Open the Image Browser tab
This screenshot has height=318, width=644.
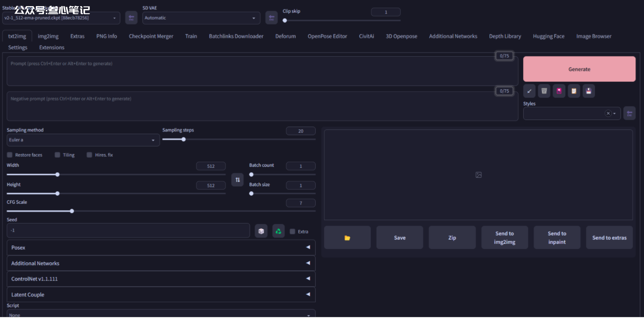[x=594, y=36]
